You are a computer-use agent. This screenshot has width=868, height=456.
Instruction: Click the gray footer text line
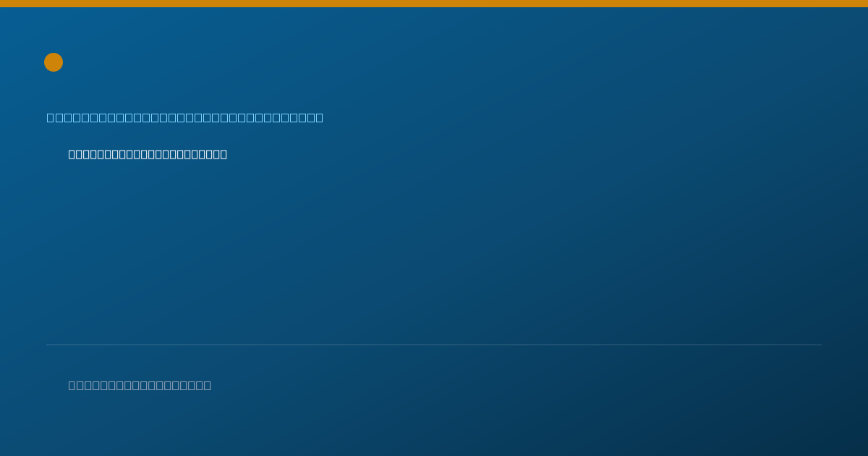140,385
